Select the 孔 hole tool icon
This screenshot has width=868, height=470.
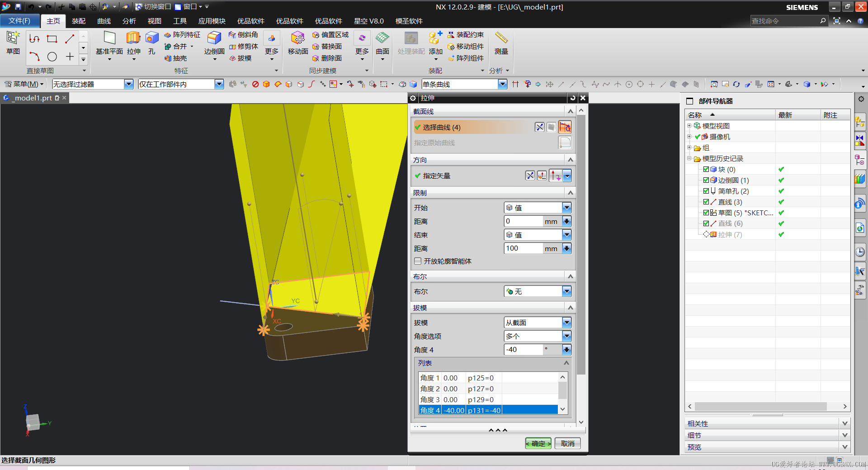tap(152, 43)
